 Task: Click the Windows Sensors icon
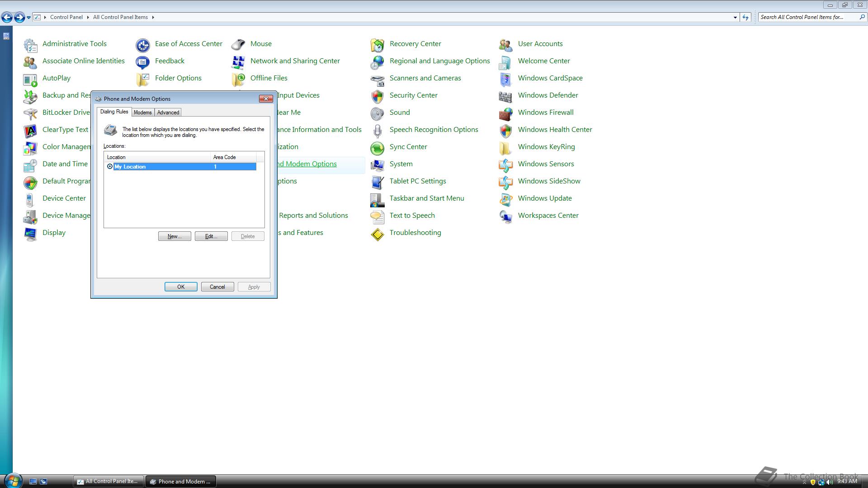pos(506,165)
